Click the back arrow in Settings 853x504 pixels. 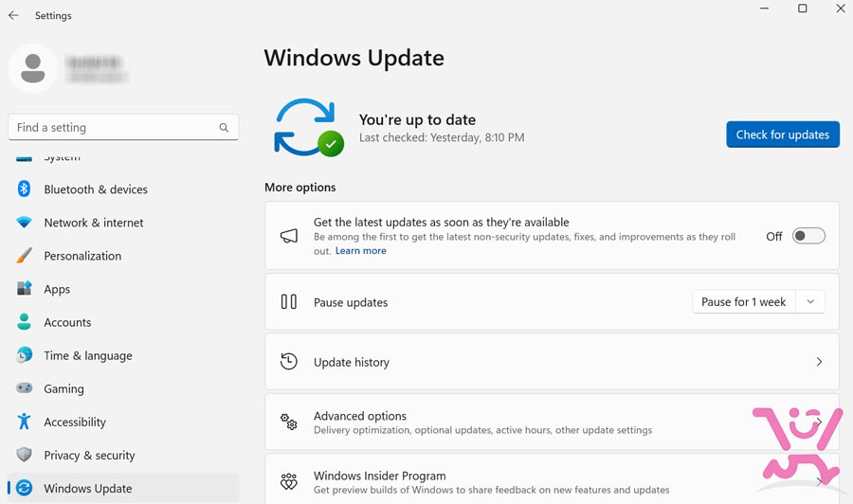(x=13, y=15)
